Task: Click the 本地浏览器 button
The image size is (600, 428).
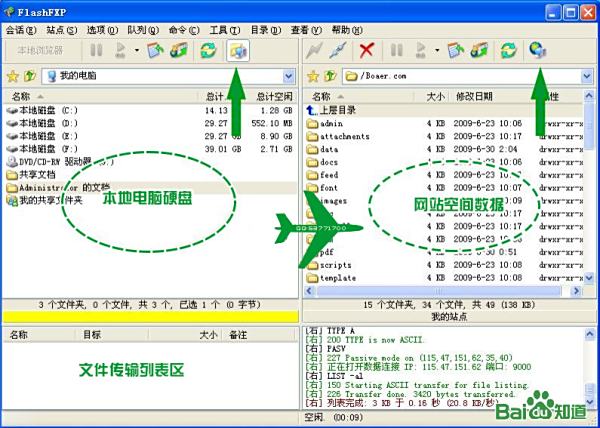Action: pyautogui.click(x=40, y=50)
